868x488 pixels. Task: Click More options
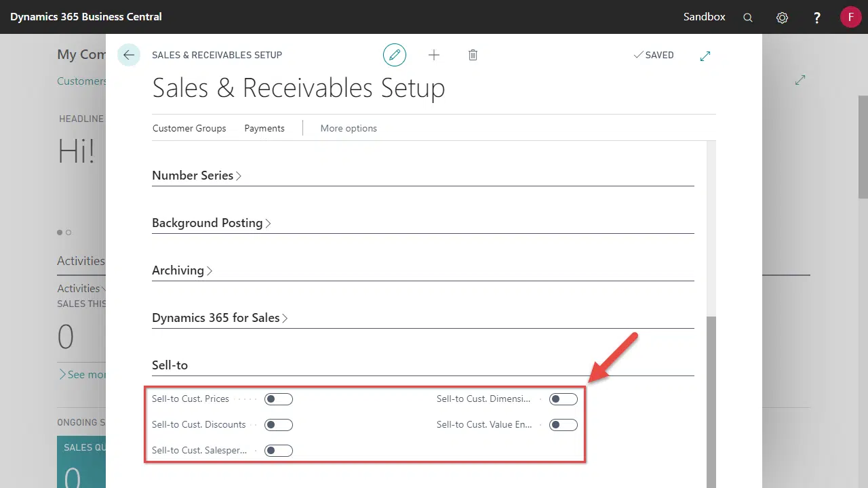(349, 128)
